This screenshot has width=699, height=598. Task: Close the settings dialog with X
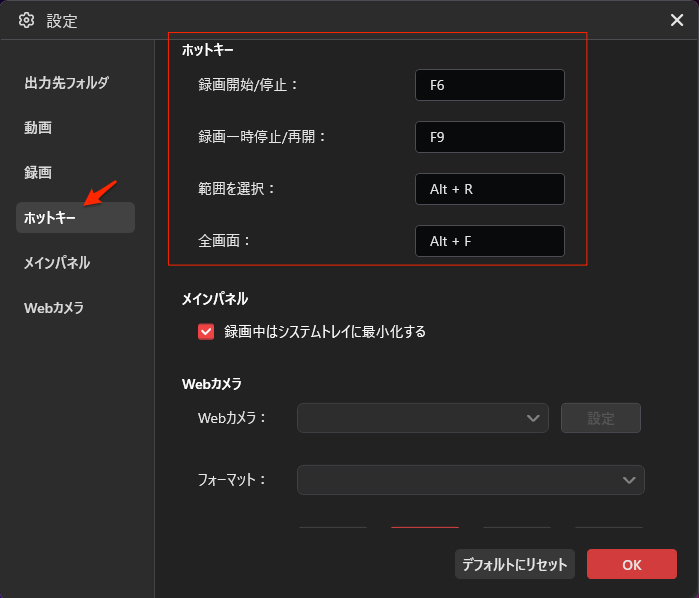pos(676,20)
